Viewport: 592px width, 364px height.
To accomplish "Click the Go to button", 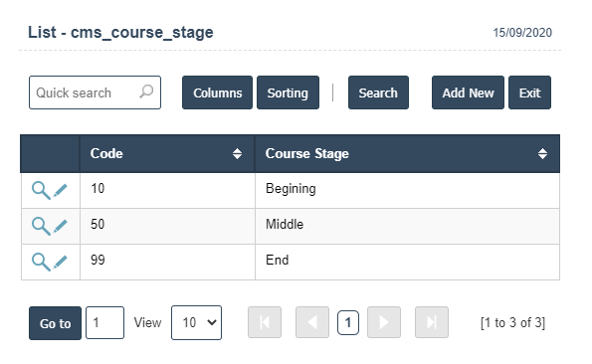I will pyautogui.click(x=55, y=323).
